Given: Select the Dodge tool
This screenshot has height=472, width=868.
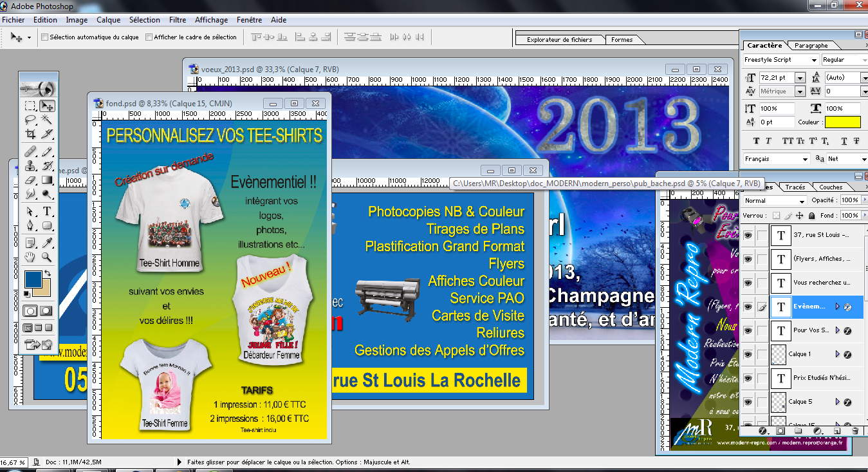Looking at the screenshot, I should pyautogui.click(x=47, y=194).
